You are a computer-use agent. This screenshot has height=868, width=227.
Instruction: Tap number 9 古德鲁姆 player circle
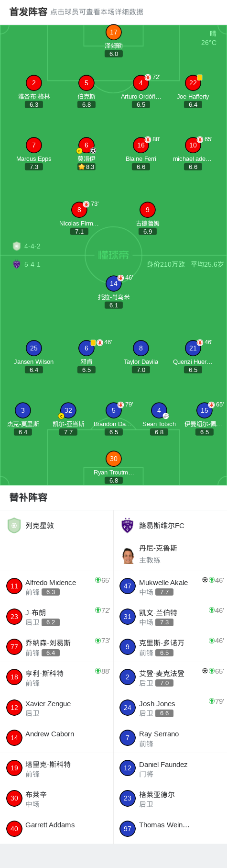click(147, 210)
